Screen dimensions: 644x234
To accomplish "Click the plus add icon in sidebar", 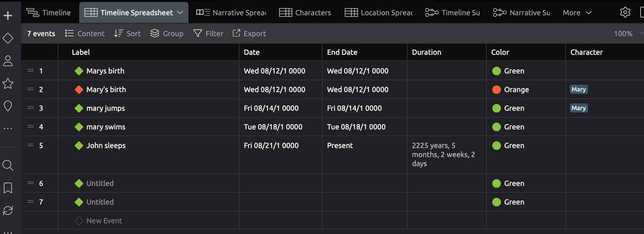I will (8, 16).
